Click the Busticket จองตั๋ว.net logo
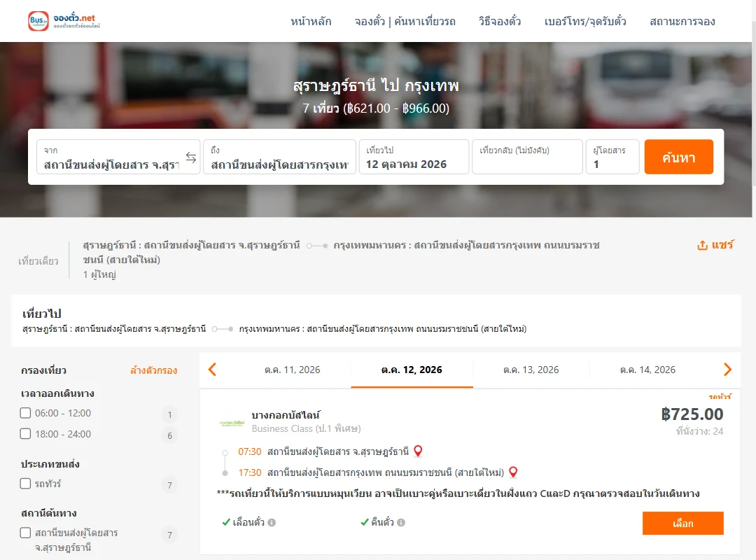 (x=64, y=21)
